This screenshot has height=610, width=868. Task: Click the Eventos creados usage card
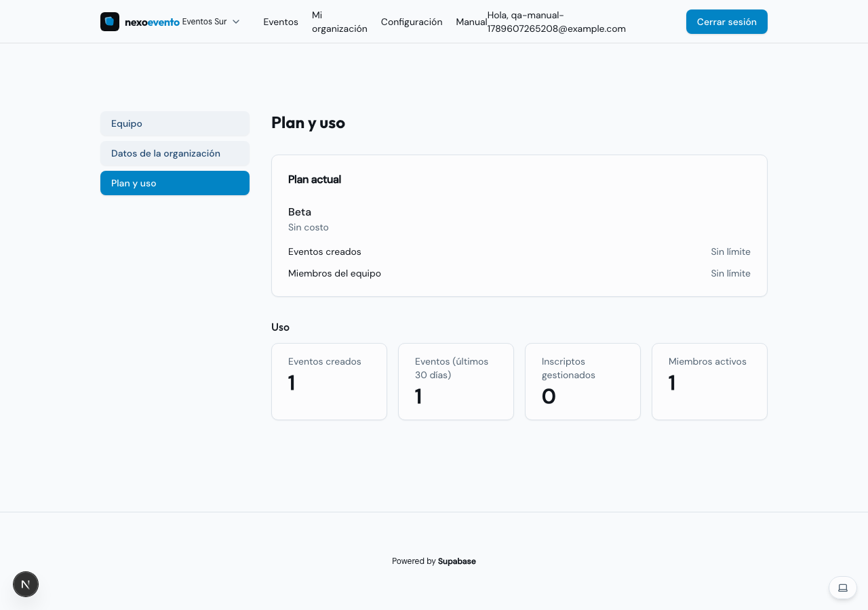tap(330, 382)
